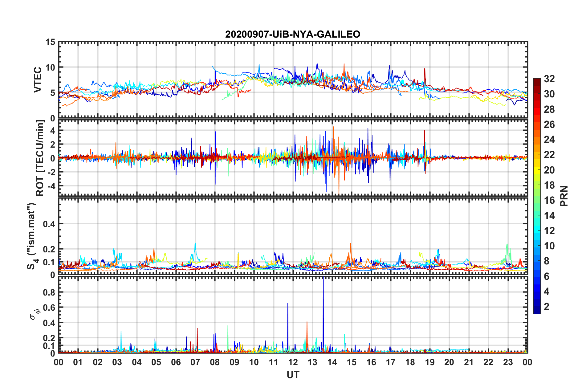Click the PRN colorbar label
The image size is (586, 392).
[x=564, y=196]
